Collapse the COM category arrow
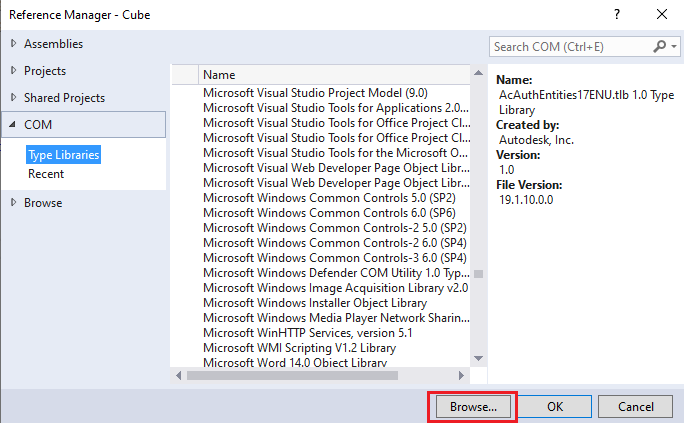The image size is (684, 423). [13, 125]
